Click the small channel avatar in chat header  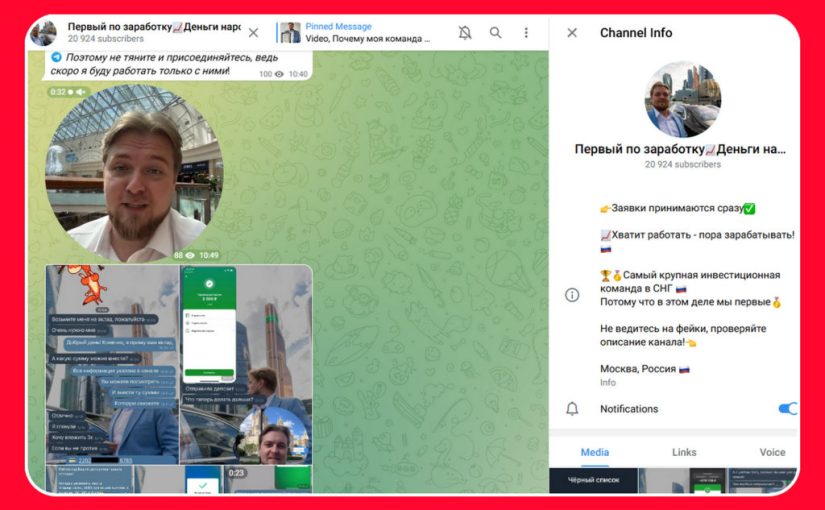pyautogui.click(x=43, y=33)
